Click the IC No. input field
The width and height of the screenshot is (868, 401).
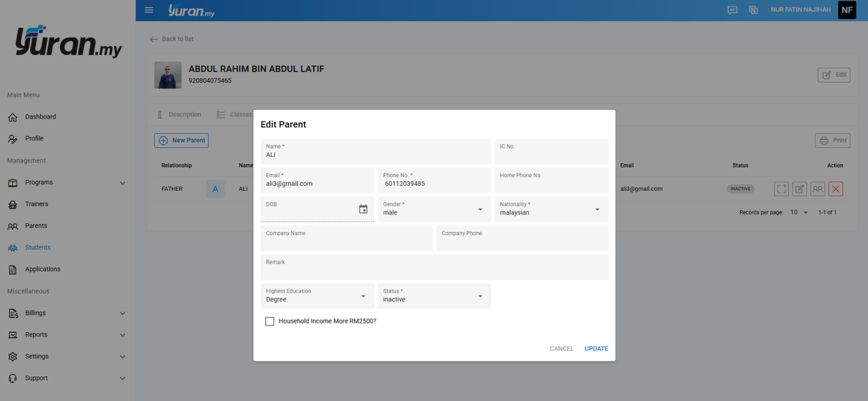[551, 151]
